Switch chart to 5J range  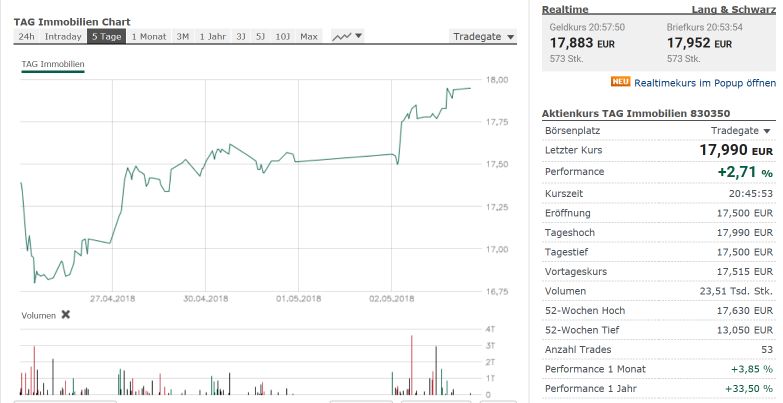coord(260,37)
